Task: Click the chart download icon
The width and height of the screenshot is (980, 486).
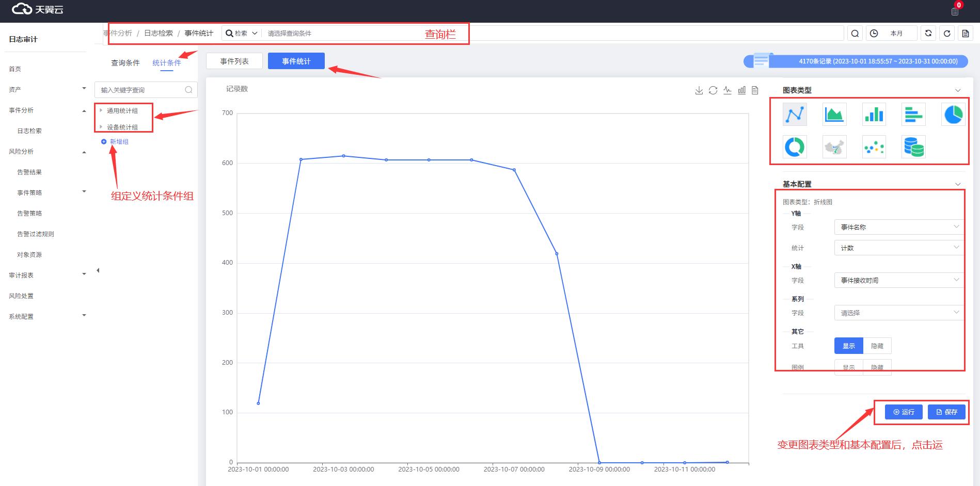Action: (x=699, y=90)
